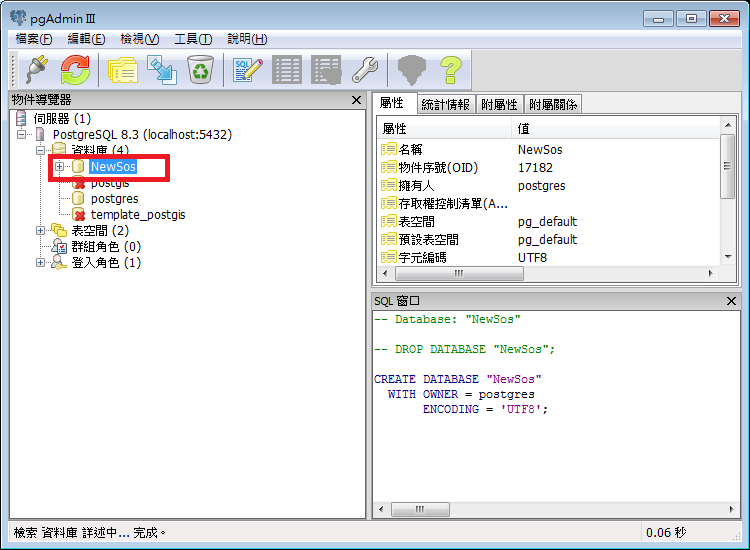750x550 pixels.
Task: Click the CREATE DATABASE line in SQL pane
Action: 457,379
